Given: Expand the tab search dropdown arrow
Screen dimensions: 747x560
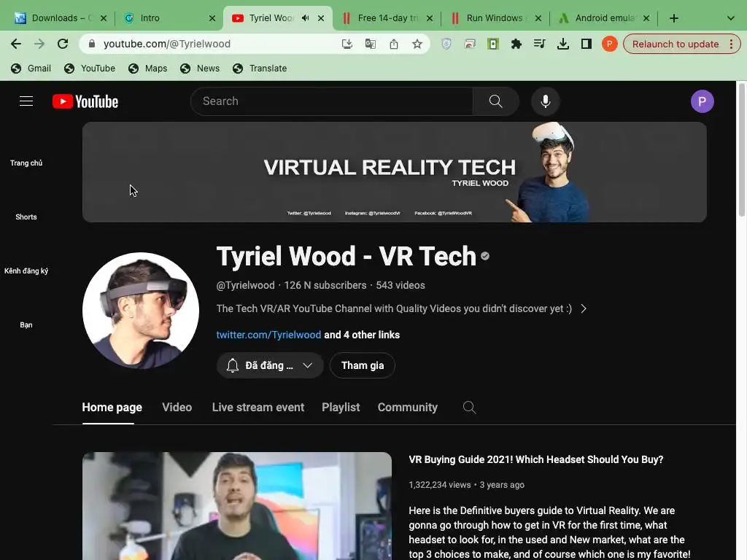Looking at the screenshot, I should pyautogui.click(x=730, y=18).
